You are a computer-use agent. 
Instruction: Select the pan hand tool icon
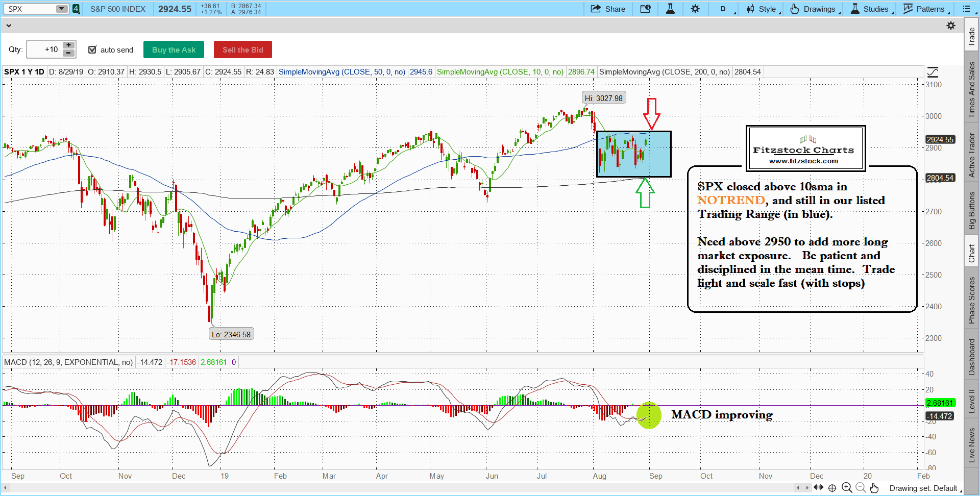(x=874, y=488)
